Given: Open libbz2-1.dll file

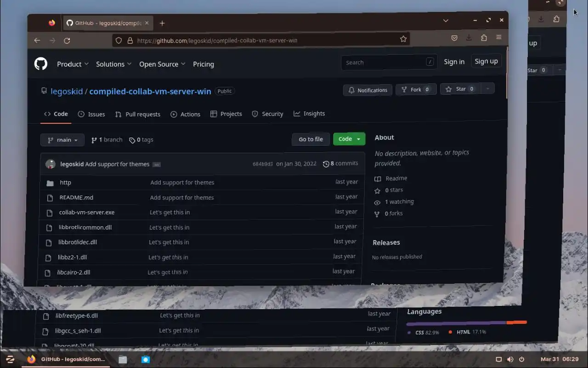Looking at the screenshot, I should [x=72, y=257].
